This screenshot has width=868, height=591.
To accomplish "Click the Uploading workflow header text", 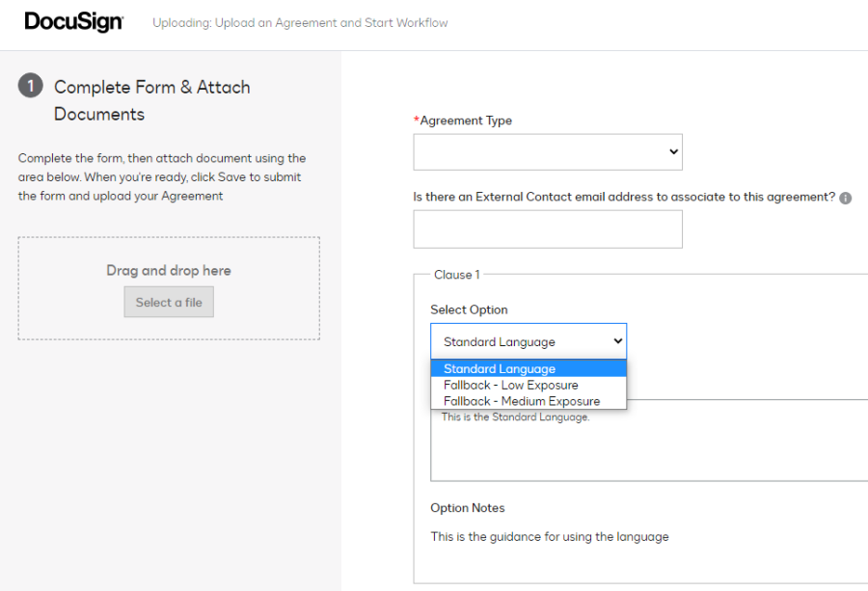I will (x=300, y=23).
